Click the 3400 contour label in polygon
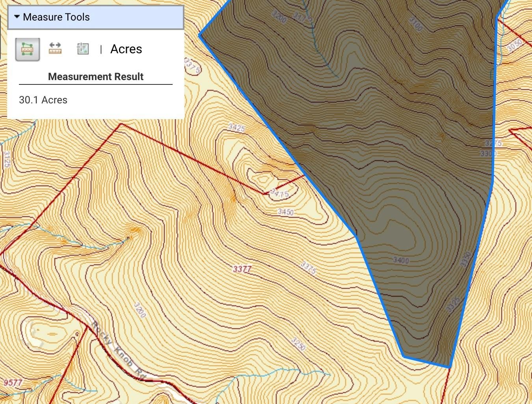The width and height of the screenshot is (532, 404). 401,260
